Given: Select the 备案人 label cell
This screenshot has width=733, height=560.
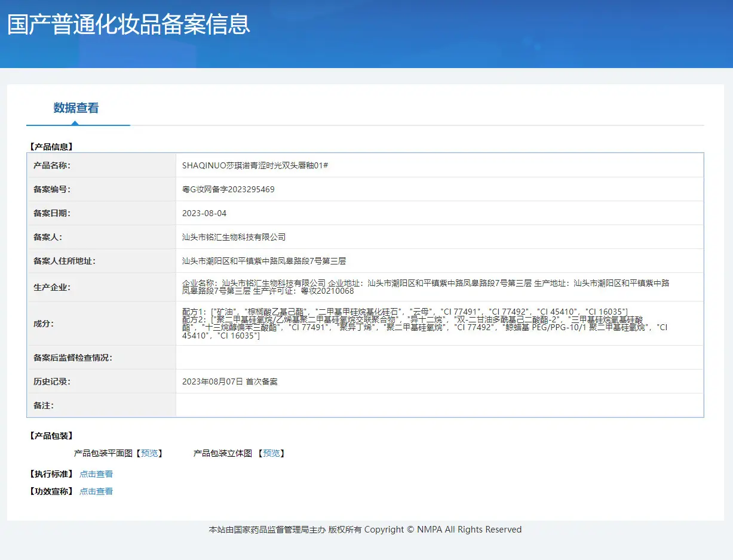Looking at the screenshot, I should (102, 237).
